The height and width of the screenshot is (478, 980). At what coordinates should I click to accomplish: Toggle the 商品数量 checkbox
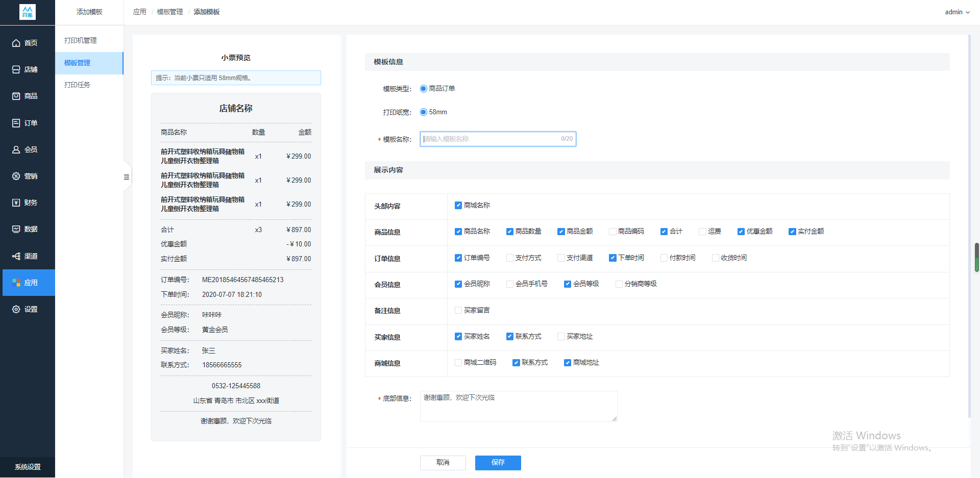pos(510,232)
